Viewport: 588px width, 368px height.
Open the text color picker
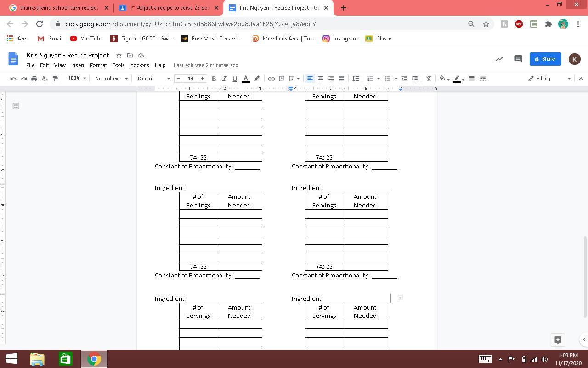tap(246, 79)
